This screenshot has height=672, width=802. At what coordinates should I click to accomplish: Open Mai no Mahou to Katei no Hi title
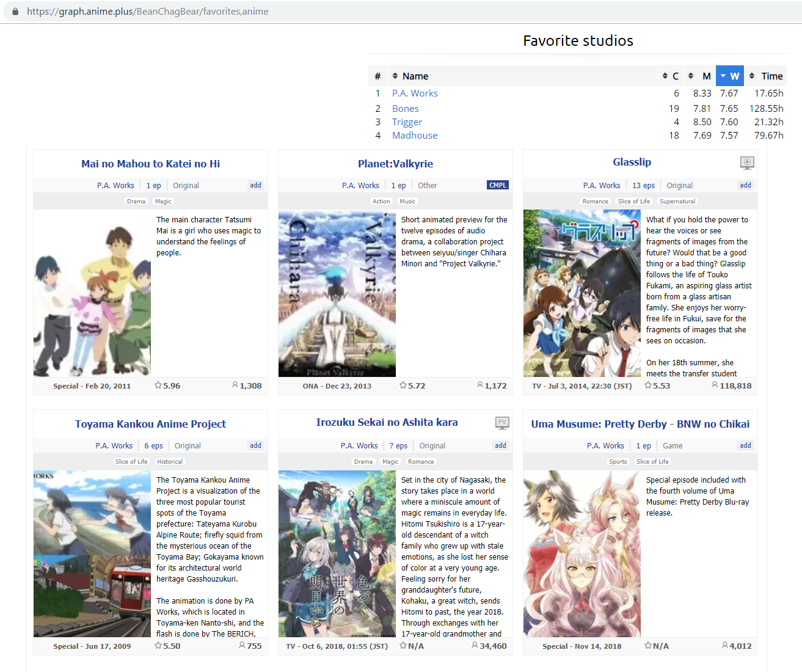[151, 164]
